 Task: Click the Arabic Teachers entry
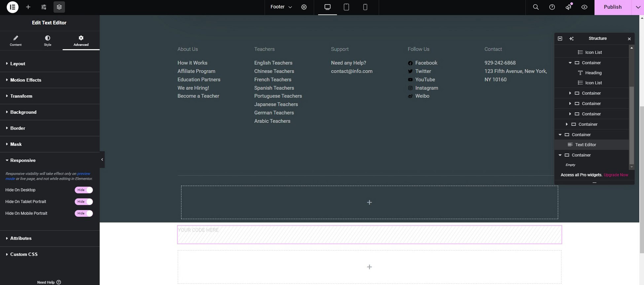pyautogui.click(x=272, y=121)
